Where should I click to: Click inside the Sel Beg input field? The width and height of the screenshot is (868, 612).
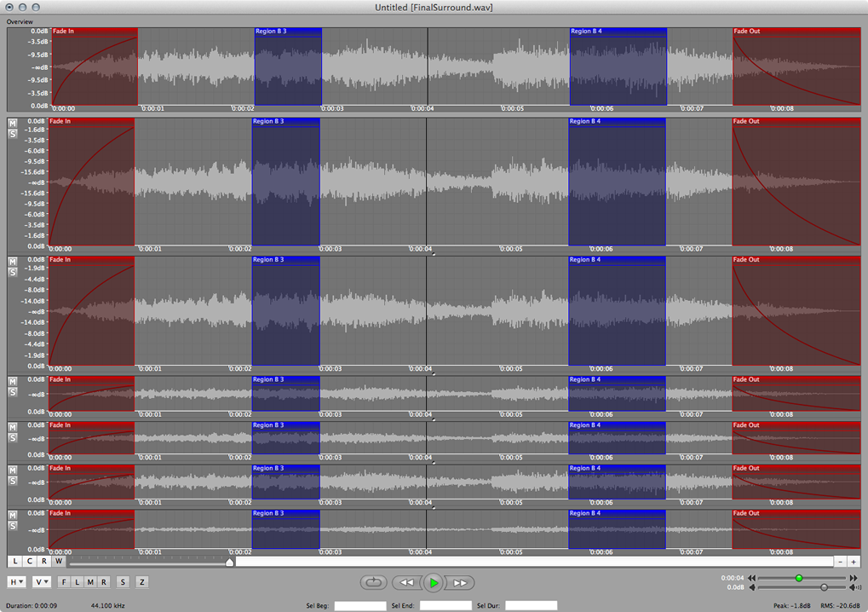point(360,605)
